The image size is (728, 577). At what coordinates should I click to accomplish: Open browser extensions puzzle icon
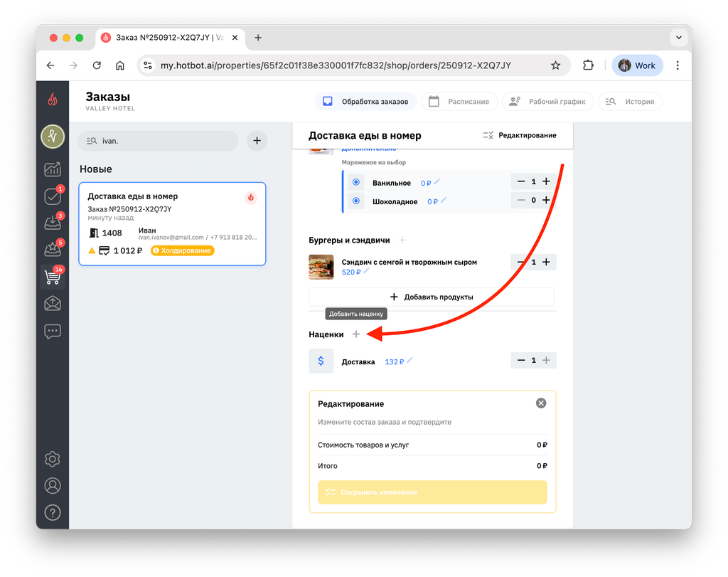pyautogui.click(x=588, y=65)
